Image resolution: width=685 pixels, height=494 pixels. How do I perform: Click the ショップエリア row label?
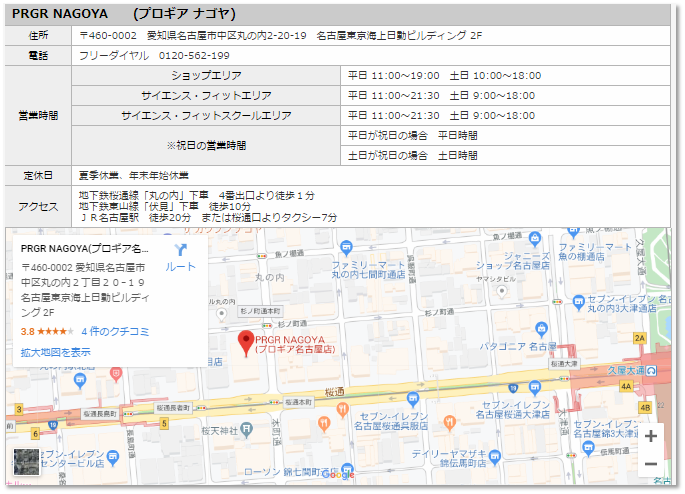tap(206, 76)
